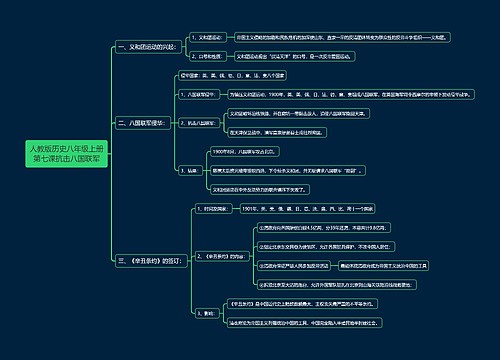Click the subtopic 2、《辛丑条约》的内容

(222, 256)
